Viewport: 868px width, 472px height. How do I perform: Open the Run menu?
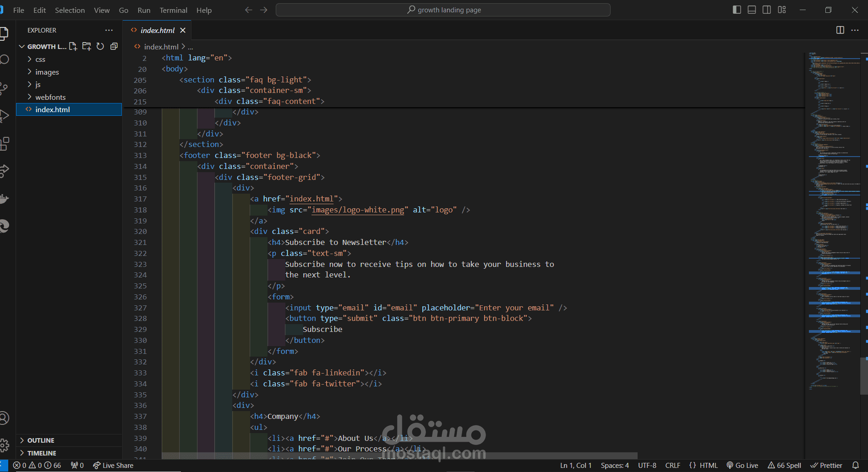(x=144, y=10)
